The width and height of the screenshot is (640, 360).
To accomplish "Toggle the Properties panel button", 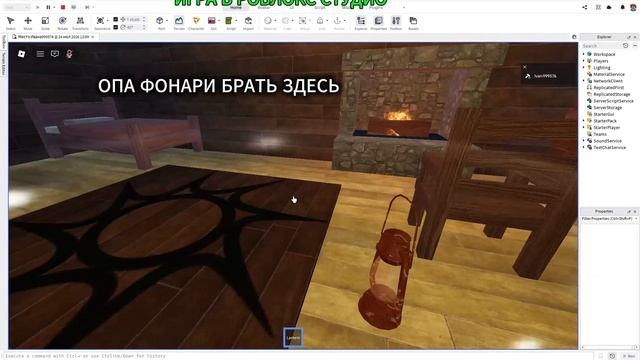I will (378, 22).
